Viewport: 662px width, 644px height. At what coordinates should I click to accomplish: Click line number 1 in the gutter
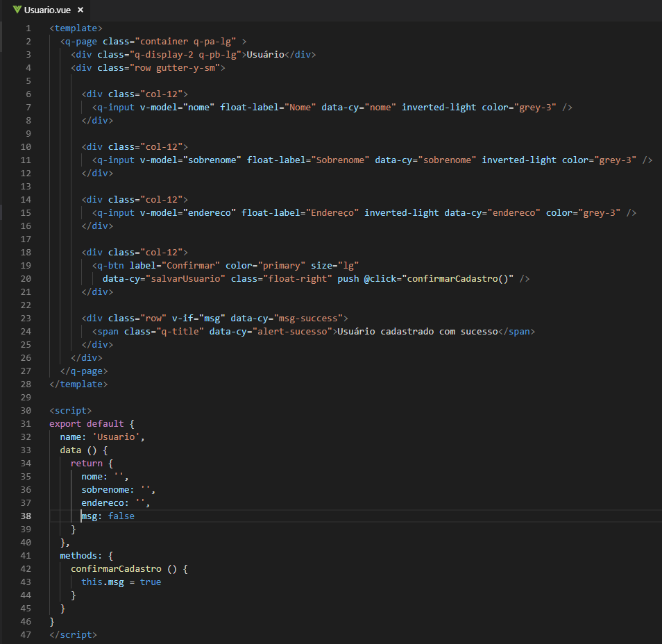pyautogui.click(x=28, y=28)
